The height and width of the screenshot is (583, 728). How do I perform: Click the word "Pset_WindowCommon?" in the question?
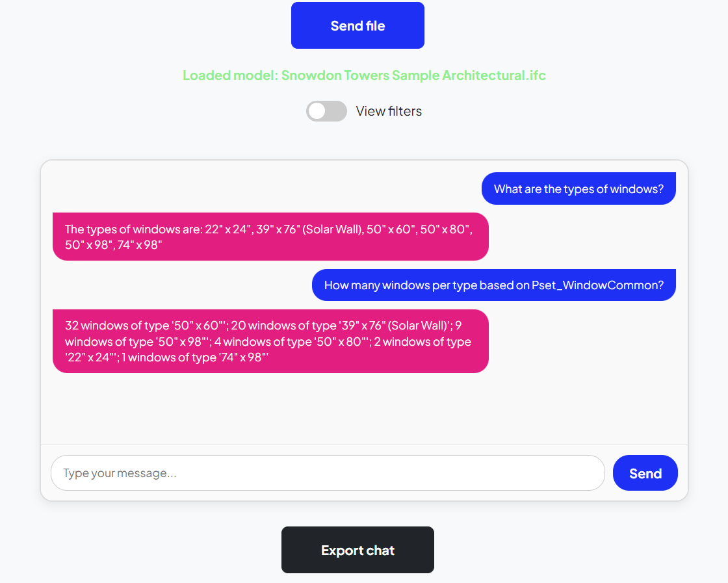coord(597,285)
